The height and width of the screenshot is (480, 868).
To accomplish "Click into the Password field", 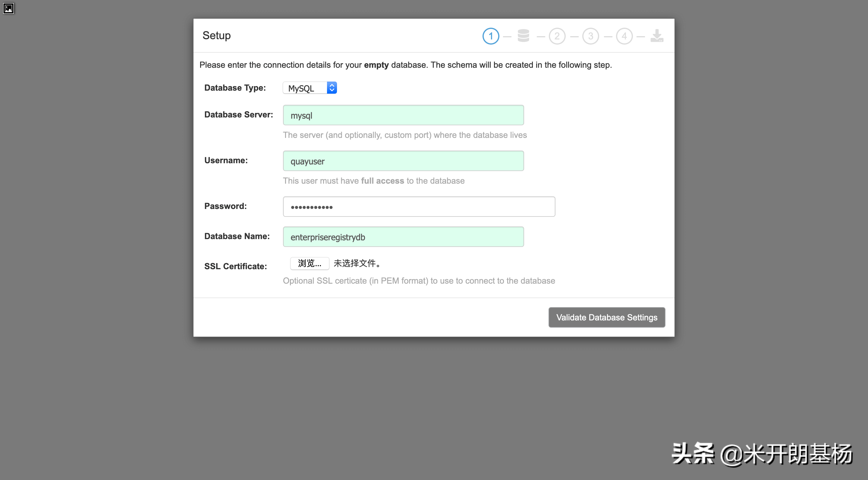I will tap(419, 207).
